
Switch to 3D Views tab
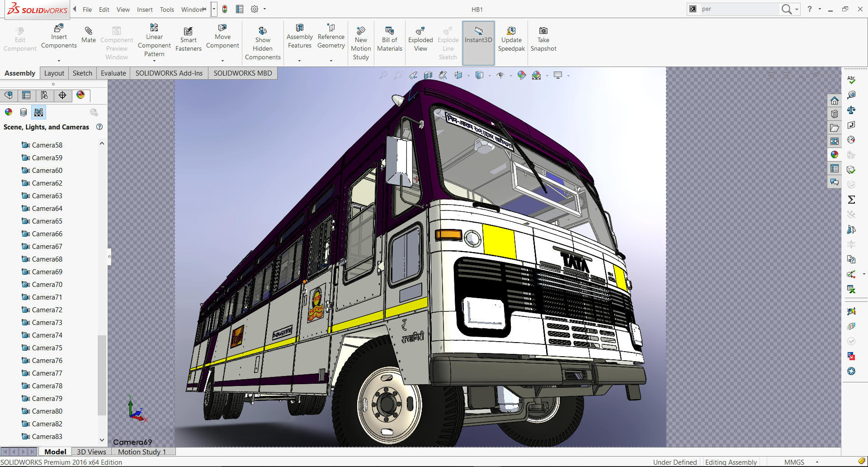pyautogui.click(x=91, y=452)
